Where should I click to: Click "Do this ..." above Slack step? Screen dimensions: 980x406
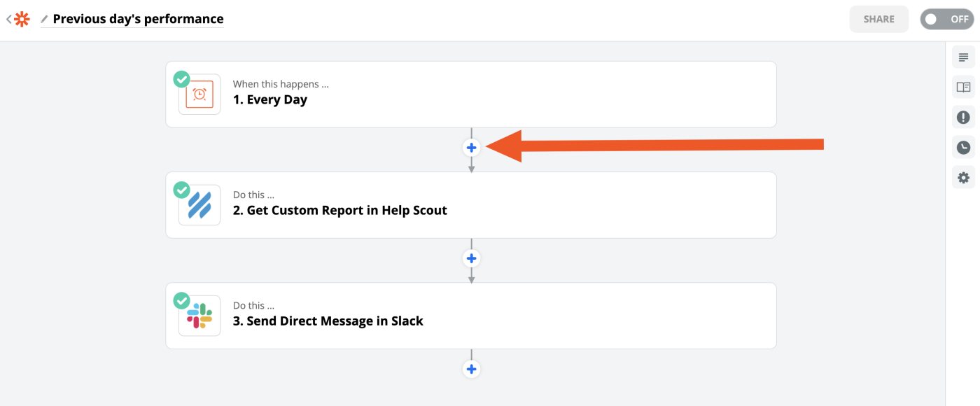pos(253,305)
